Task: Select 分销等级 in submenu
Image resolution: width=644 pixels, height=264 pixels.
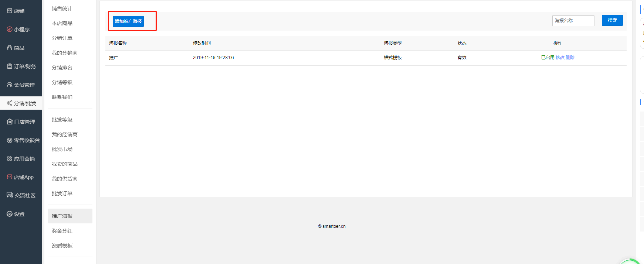Action: click(62, 82)
